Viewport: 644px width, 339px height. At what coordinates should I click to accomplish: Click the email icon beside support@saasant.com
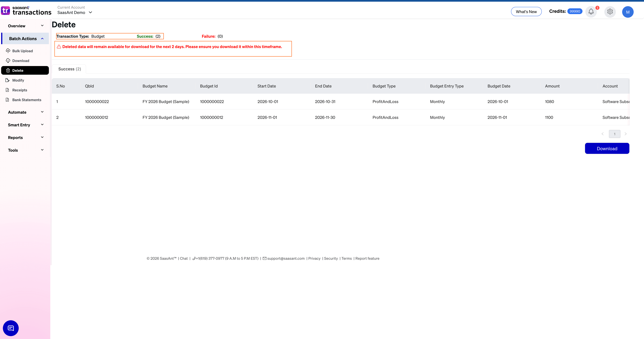pos(265,258)
